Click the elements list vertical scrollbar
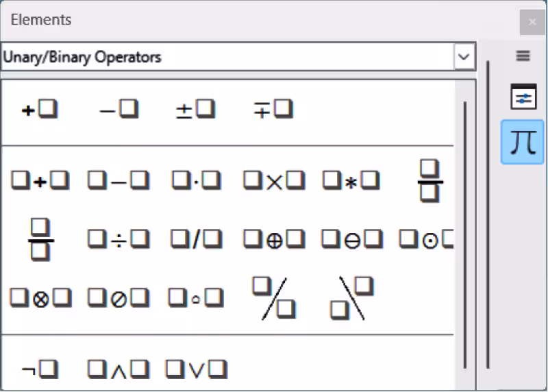Viewport: 548px width, 392px height. (465, 234)
